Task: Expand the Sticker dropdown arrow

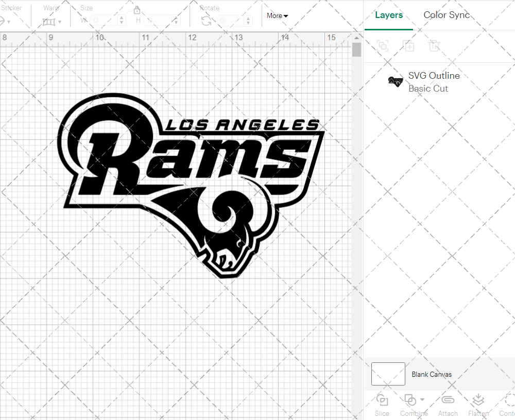Action: coord(9,22)
